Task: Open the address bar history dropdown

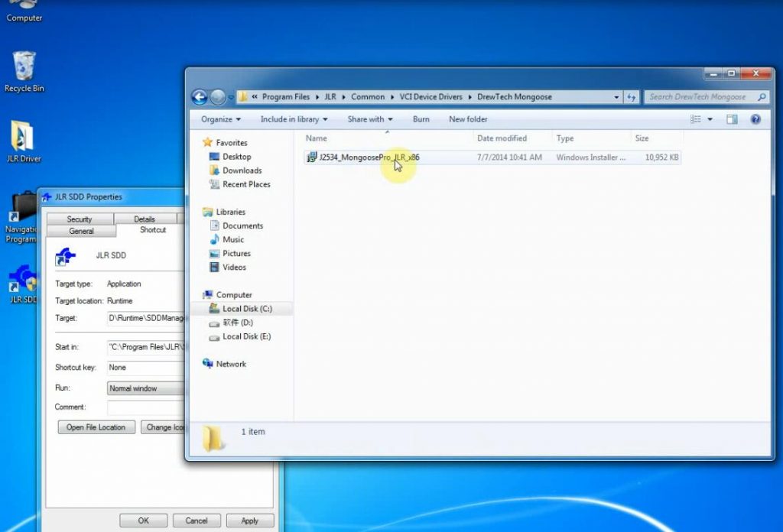Action: pos(616,97)
